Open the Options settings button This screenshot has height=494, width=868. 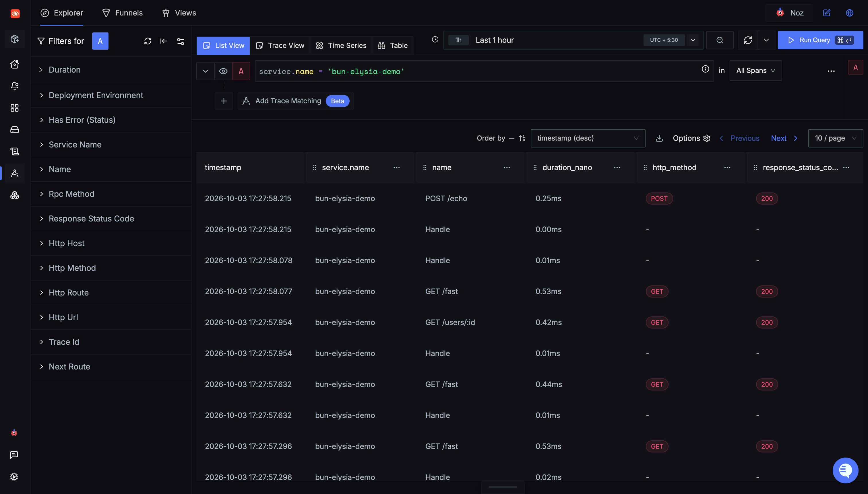coord(691,139)
